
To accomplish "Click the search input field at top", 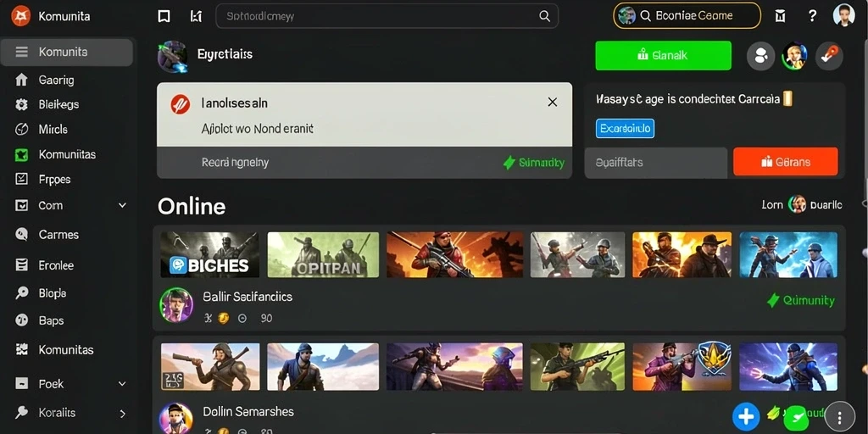I will click(387, 16).
